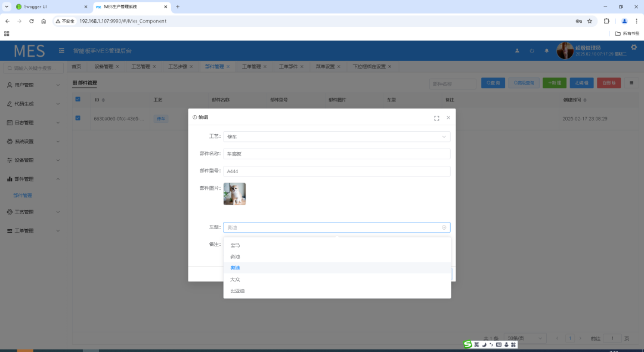This screenshot has width=644, height=352.
Task: Open Chrome extensions puzzle icon
Action: (x=606, y=21)
